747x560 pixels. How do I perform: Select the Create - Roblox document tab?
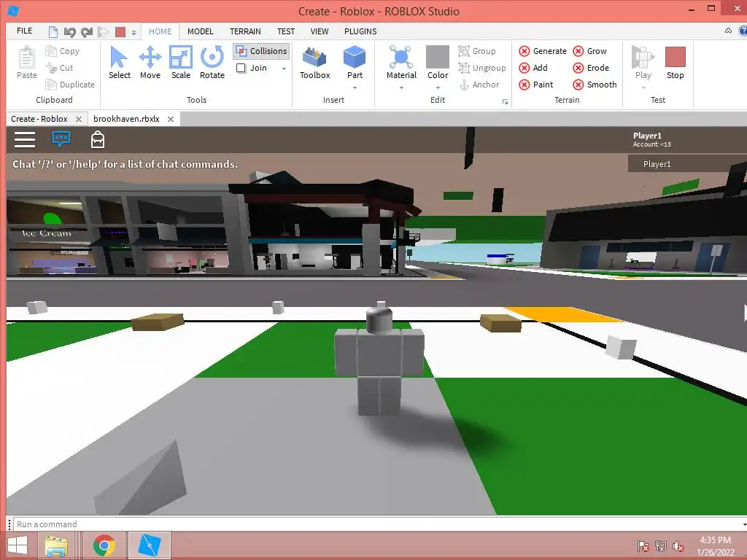[x=39, y=119]
